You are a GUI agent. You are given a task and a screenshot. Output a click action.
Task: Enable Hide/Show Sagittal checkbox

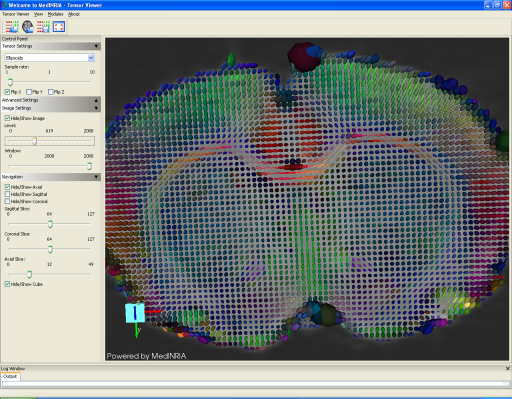point(7,194)
